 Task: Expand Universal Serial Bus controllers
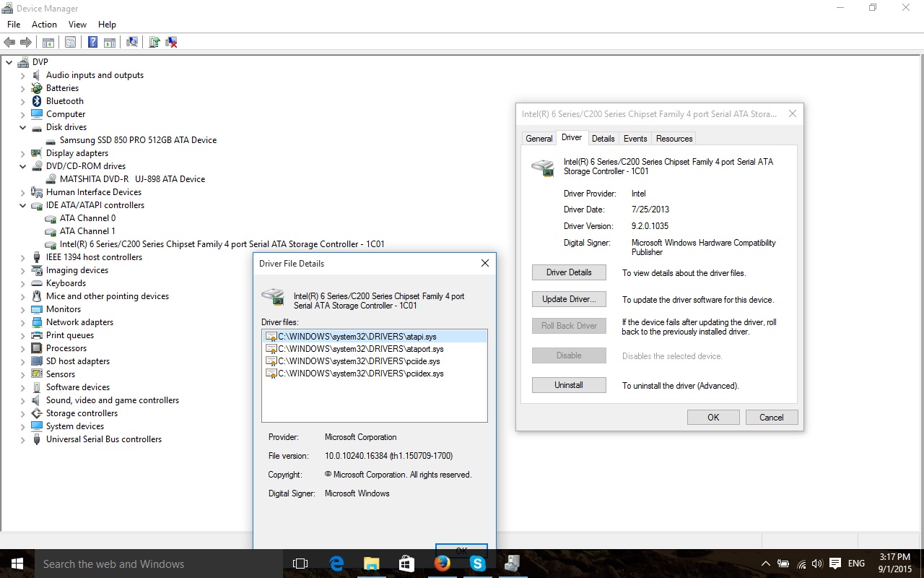[22, 439]
